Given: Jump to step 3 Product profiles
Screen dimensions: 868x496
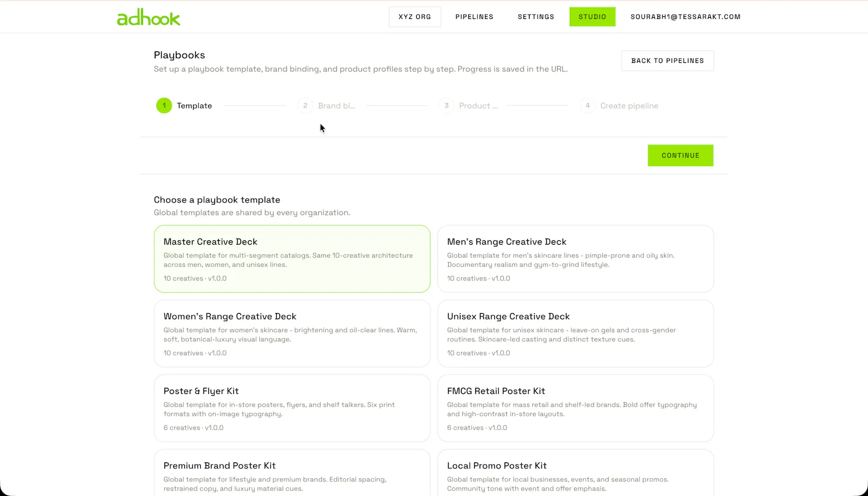Looking at the screenshot, I should pos(468,106).
